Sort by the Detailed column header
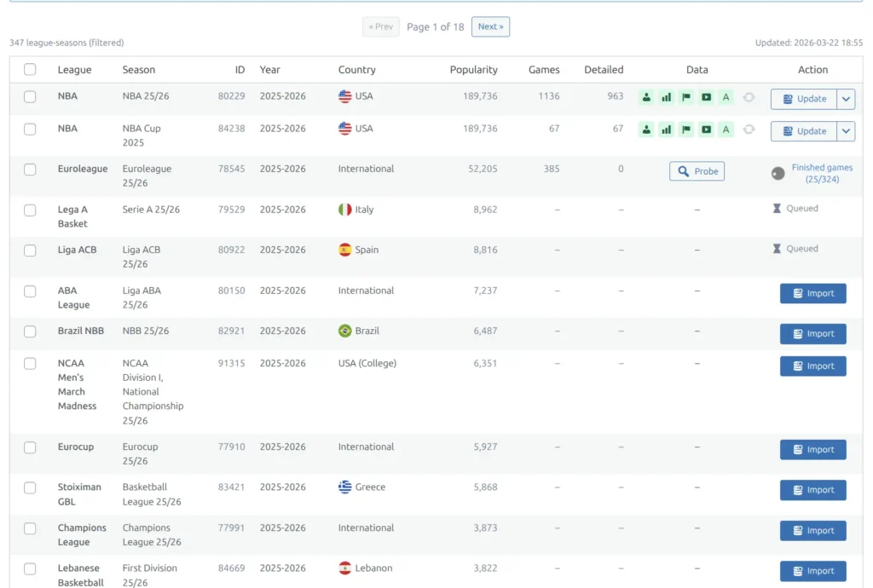The height and width of the screenshot is (588, 873). point(604,70)
